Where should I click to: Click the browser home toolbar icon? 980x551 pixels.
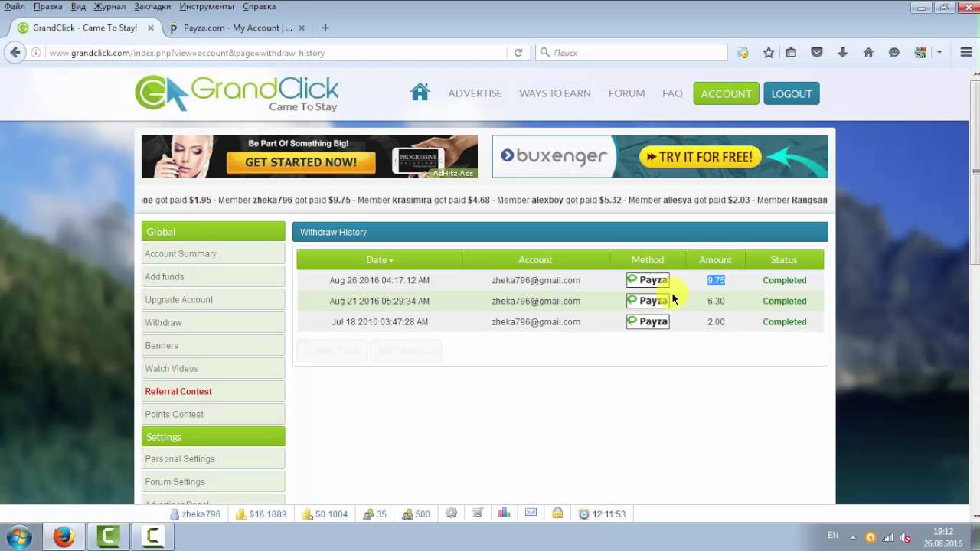[x=868, y=53]
